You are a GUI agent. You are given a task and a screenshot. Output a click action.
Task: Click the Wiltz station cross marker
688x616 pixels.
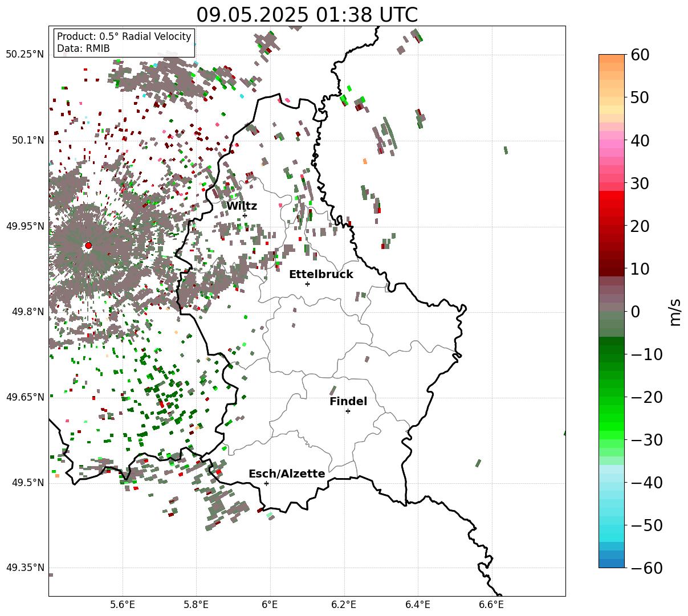tap(245, 215)
